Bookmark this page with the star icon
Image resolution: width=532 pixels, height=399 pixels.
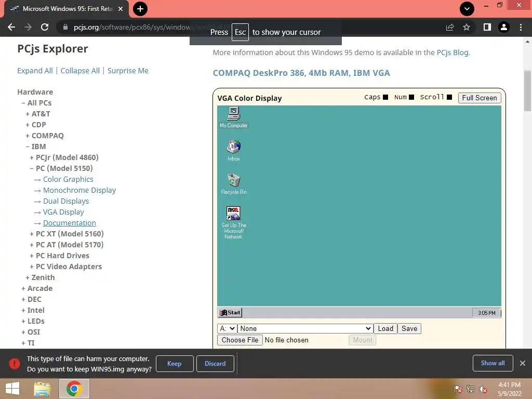(x=467, y=27)
